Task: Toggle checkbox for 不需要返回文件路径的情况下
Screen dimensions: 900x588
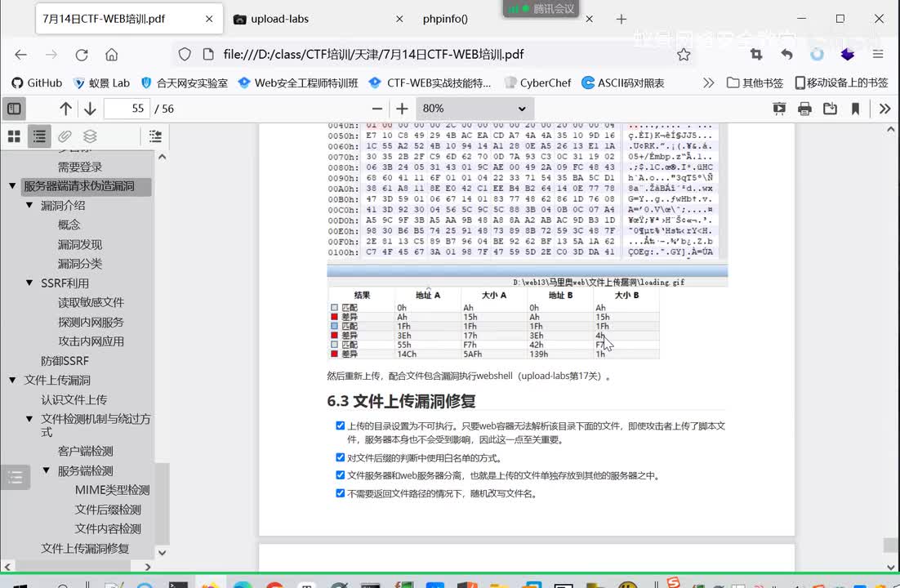Action: coord(341,492)
